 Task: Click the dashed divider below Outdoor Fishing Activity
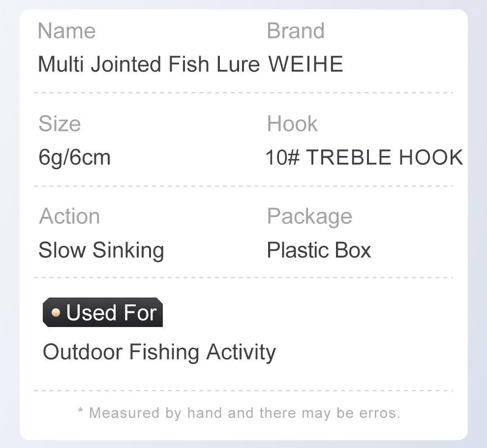(243, 391)
